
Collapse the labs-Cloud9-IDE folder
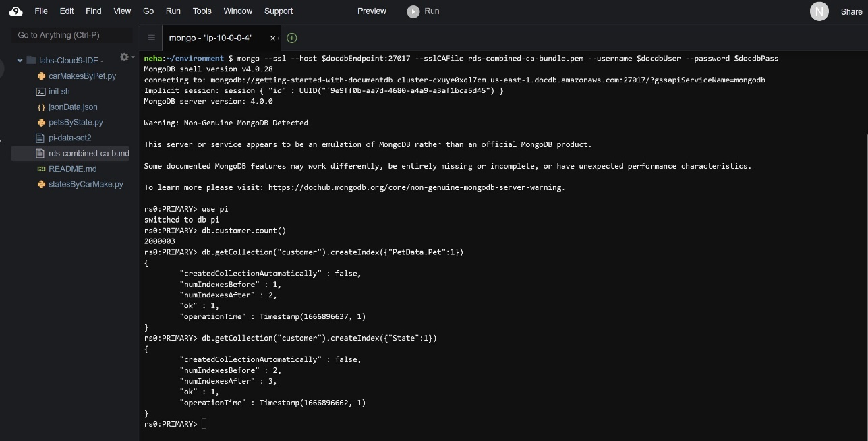tap(20, 61)
